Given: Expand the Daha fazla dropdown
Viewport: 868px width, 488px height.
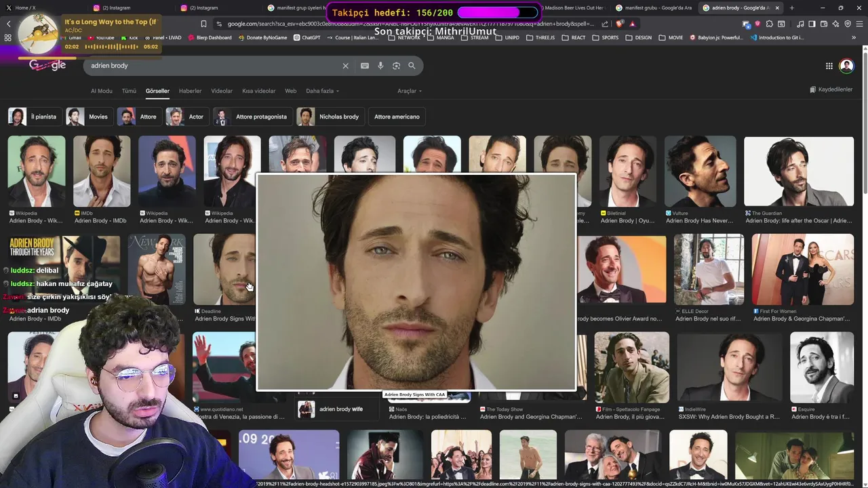Looking at the screenshot, I should pos(322,91).
